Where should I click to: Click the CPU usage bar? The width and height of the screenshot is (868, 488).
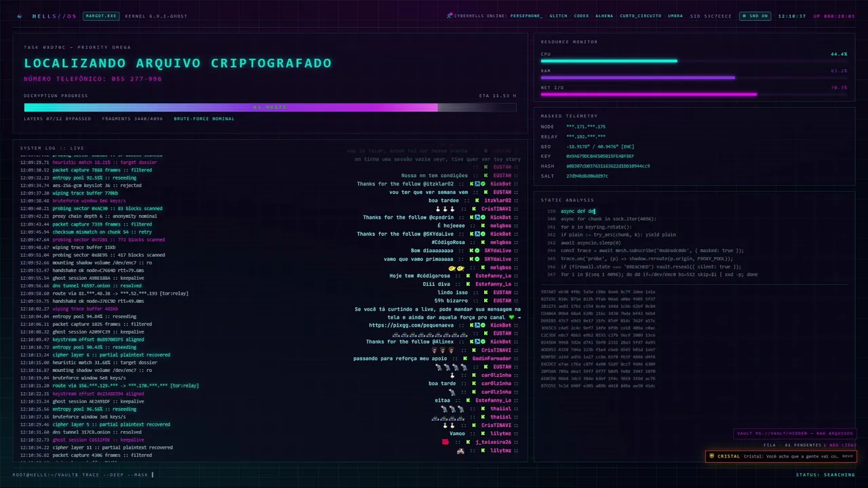pyautogui.click(x=694, y=61)
